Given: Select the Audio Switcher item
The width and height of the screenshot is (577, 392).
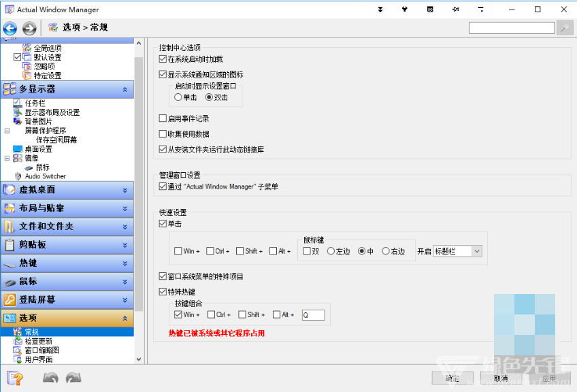Looking at the screenshot, I should tap(46, 176).
